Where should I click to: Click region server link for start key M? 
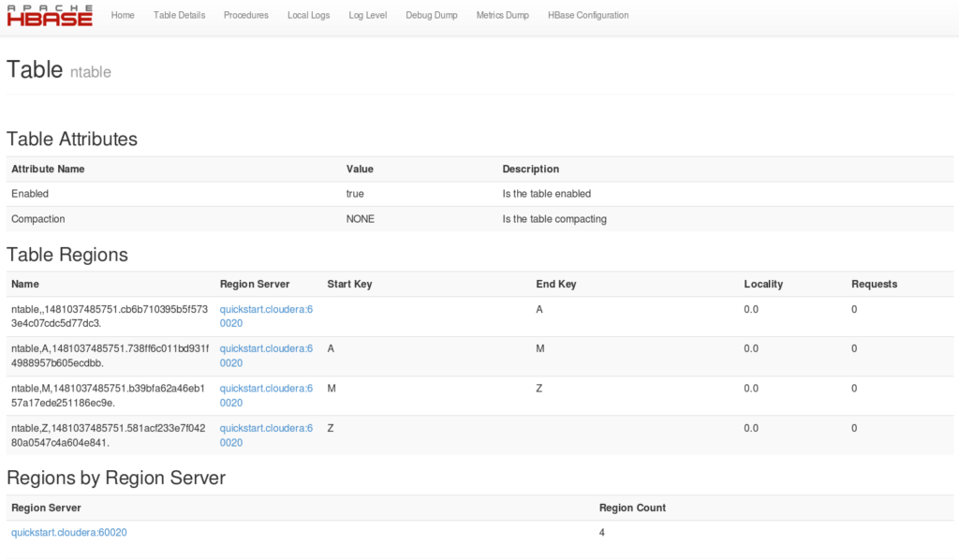click(x=266, y=395)
